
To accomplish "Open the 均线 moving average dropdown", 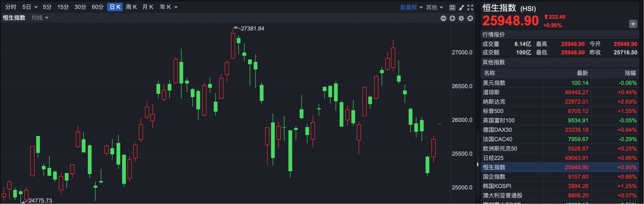I will pyautogui.click(x=40, y=18).
